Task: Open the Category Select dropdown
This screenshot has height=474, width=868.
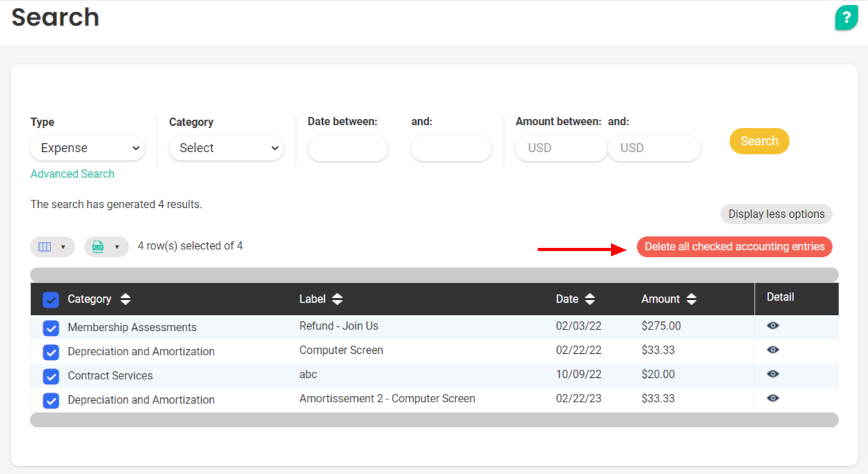Action: (227, 148)
